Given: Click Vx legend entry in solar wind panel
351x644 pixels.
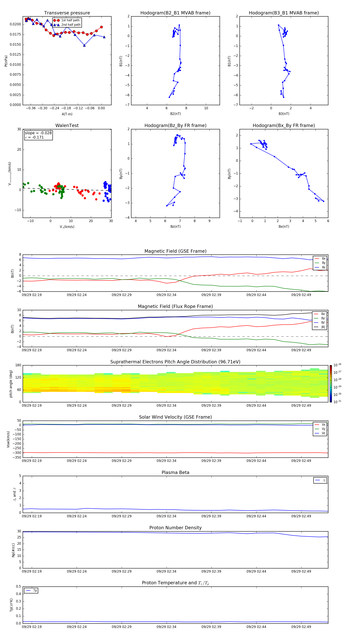Looking at the screenshot, I should 320,424.
